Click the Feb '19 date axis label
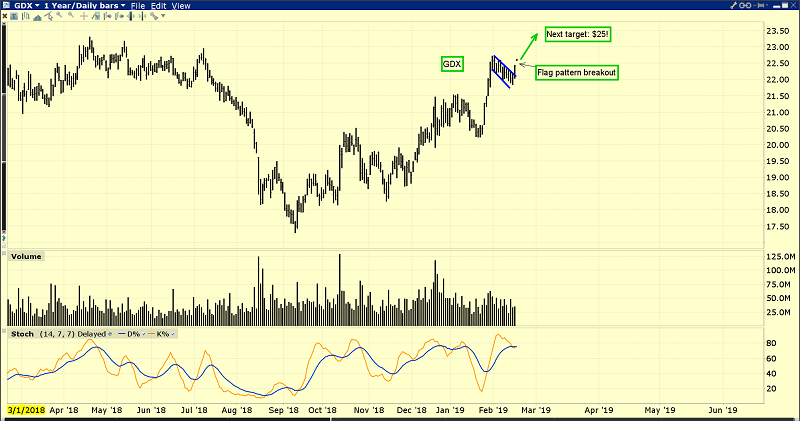 pyautogui.click(x=493, y=410)
